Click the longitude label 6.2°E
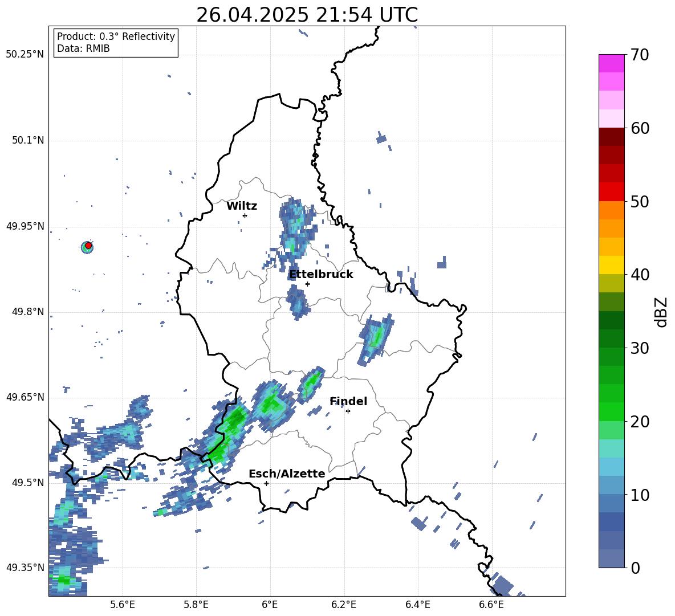 click(x=344, y=605)
